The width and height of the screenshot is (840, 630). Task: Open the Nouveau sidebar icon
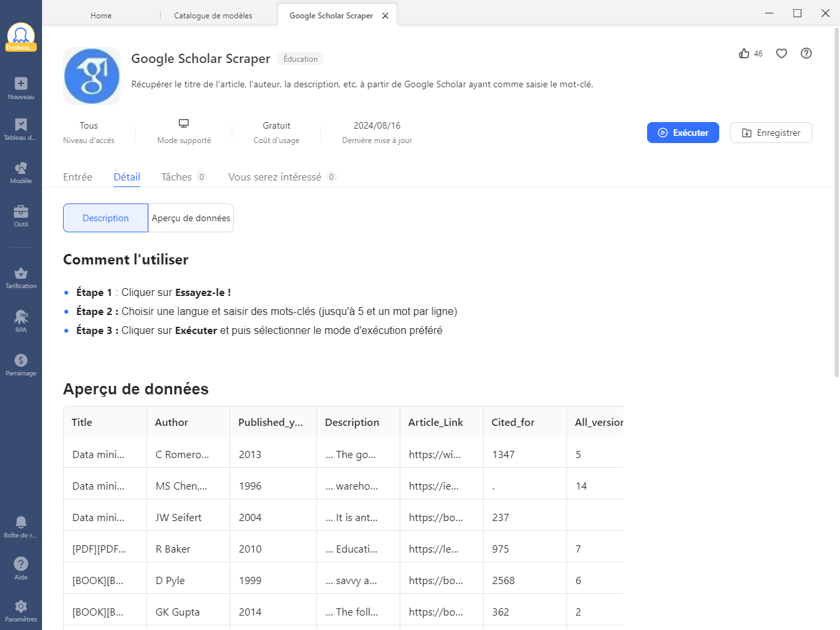[x=21, y=83]
